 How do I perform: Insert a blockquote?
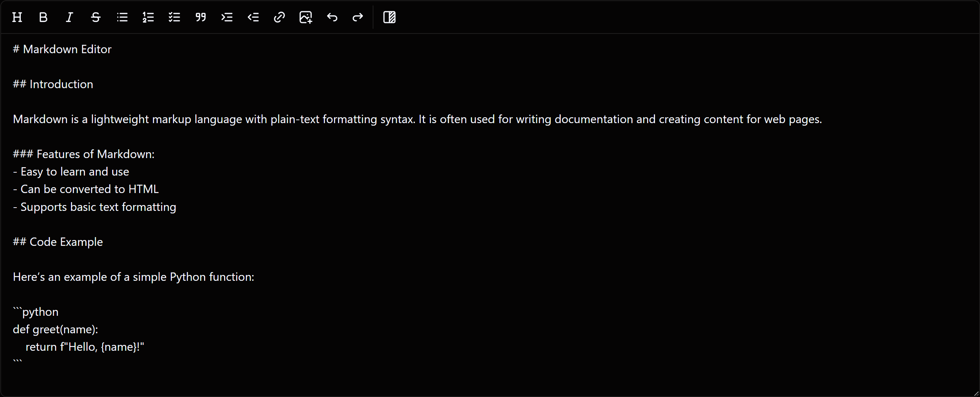coord(200,17)
